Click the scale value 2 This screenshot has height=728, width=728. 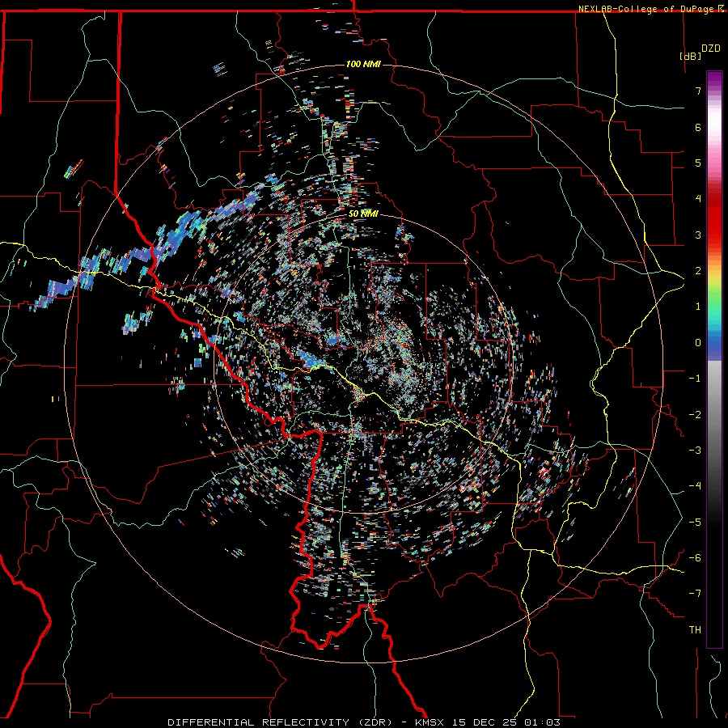coord(698,271)
